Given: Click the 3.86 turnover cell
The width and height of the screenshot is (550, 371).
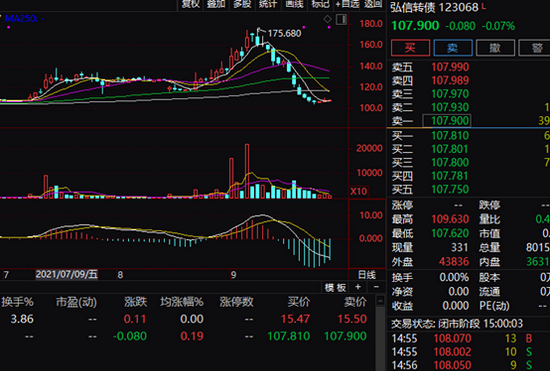Looking at the screenshot, I should tap(22, 319).
